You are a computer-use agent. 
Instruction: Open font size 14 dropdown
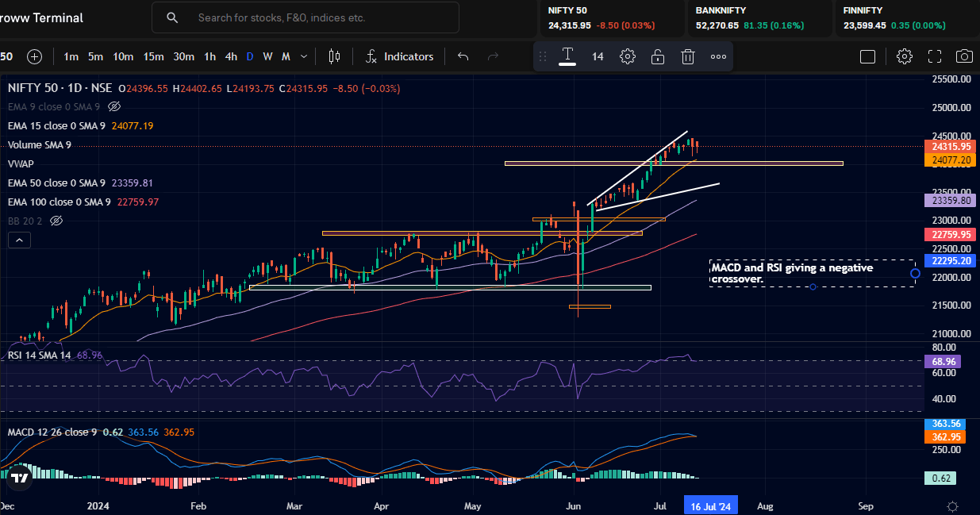[x=598, y=56]
